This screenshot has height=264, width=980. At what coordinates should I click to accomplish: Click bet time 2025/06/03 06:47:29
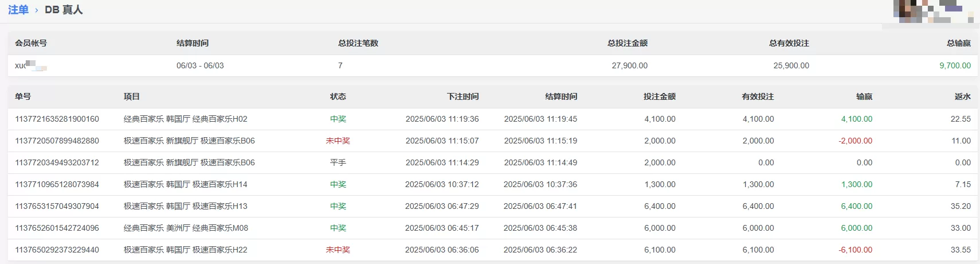(x=442, y=206)
